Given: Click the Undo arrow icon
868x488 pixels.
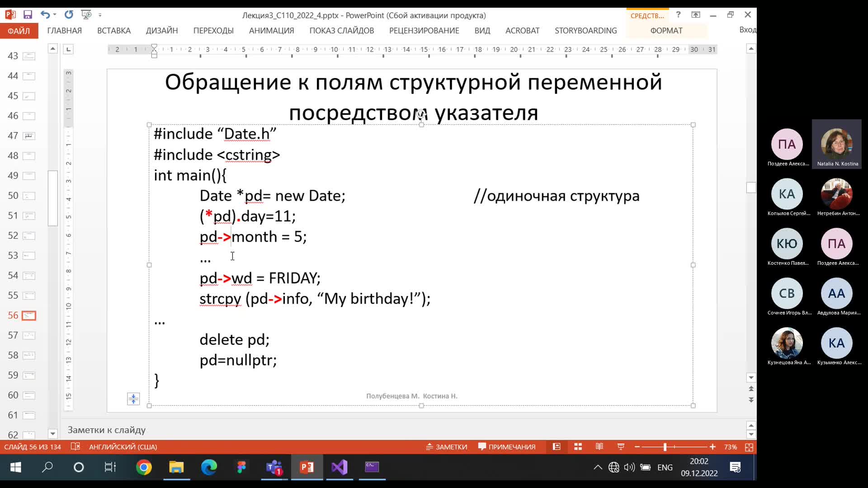Looking at the screenshot, I should (x=45, y=14).
